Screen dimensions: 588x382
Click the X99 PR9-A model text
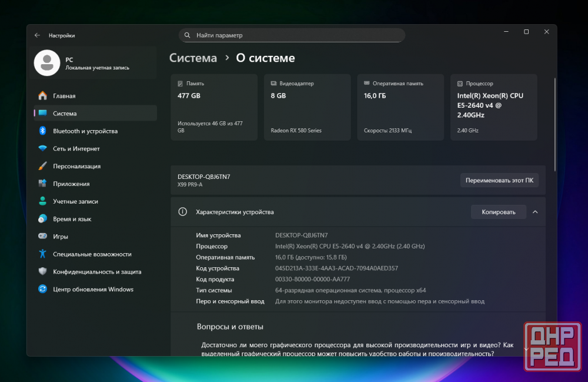point(190,184)
